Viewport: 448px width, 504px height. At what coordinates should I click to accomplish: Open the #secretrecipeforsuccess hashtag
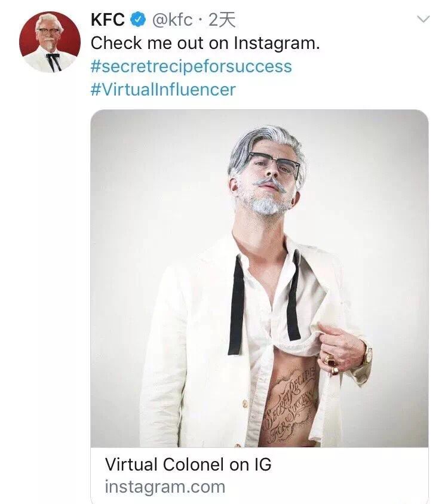[x=191, y=66]
